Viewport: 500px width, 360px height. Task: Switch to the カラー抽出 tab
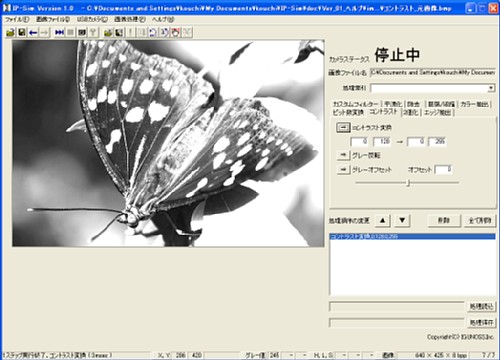coord(474,104)
